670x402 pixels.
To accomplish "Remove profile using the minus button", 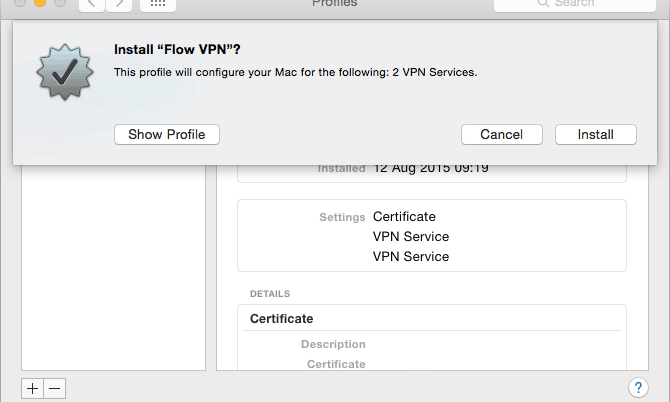I will 55,388.
